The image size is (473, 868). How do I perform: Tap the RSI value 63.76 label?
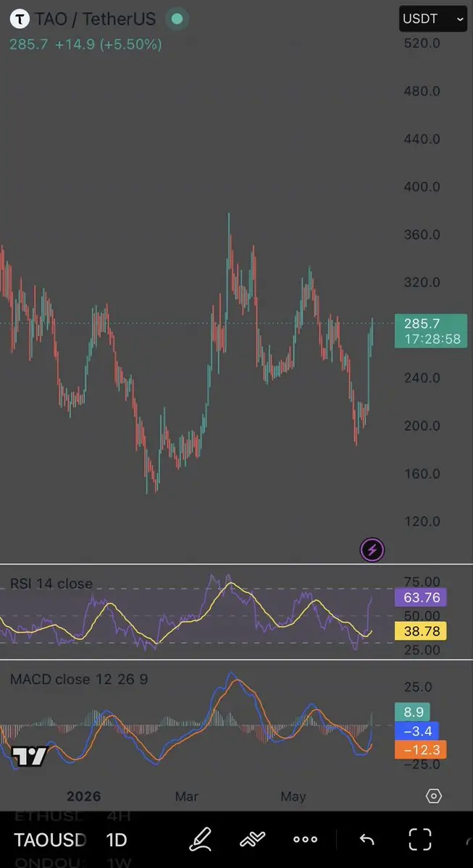[x=420, y=597]
